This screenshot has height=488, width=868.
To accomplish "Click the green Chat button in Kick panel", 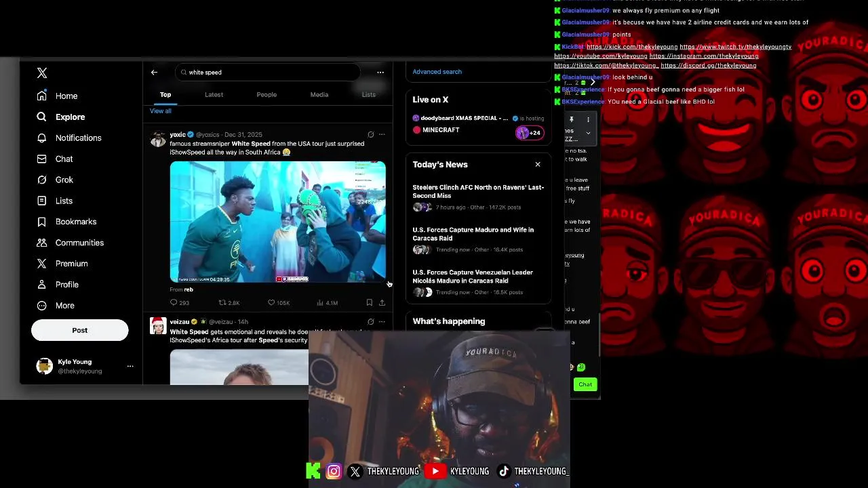I will point(585,384).
